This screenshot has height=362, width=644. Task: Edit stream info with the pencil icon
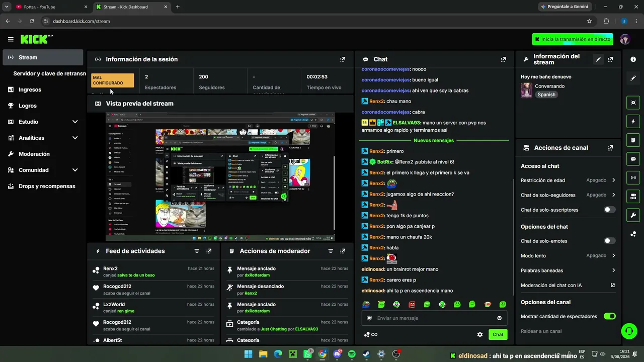click(598, 59)
